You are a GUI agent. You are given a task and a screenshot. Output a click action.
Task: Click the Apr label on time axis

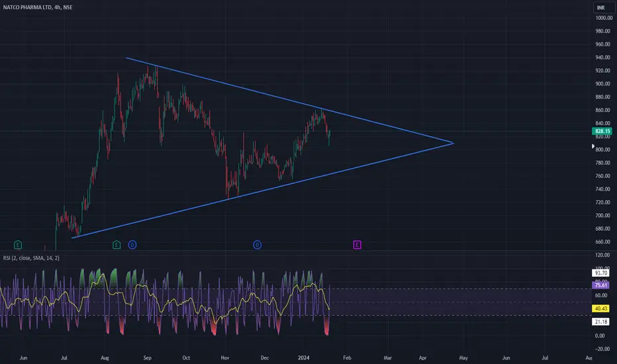coord(422,357)
